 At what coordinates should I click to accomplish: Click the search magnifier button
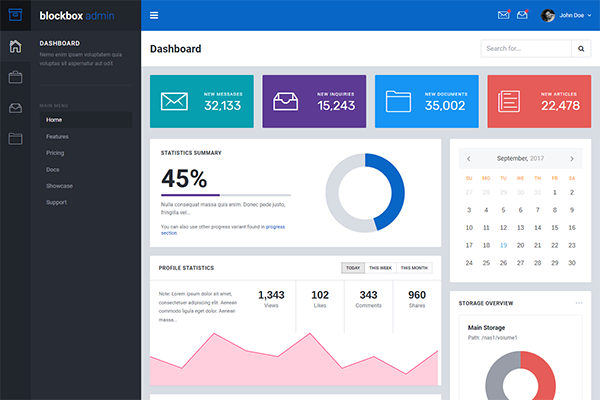pyautogui.click(x=581, y=49)
